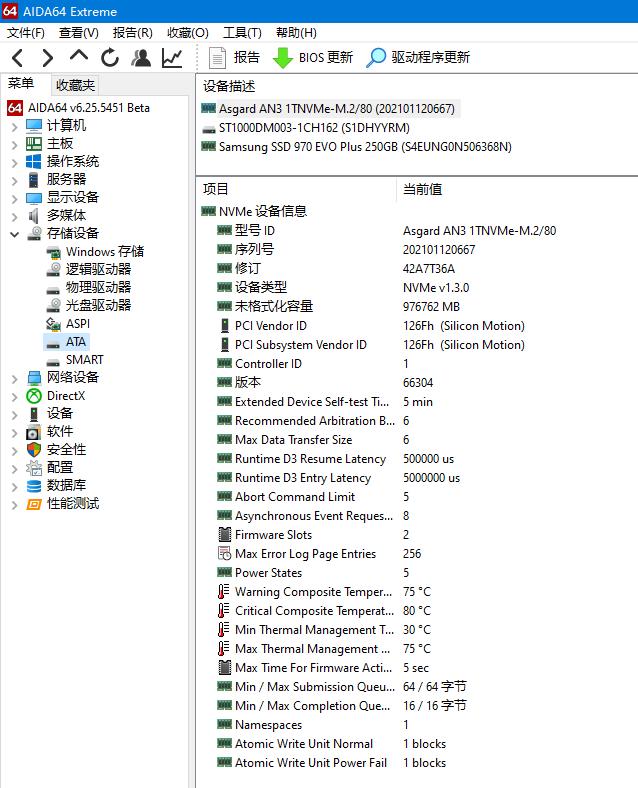Collapse the 存储设备 tree node
Image resolution: width=638 pixels, height=788 pixels.
tap(15, 234)
